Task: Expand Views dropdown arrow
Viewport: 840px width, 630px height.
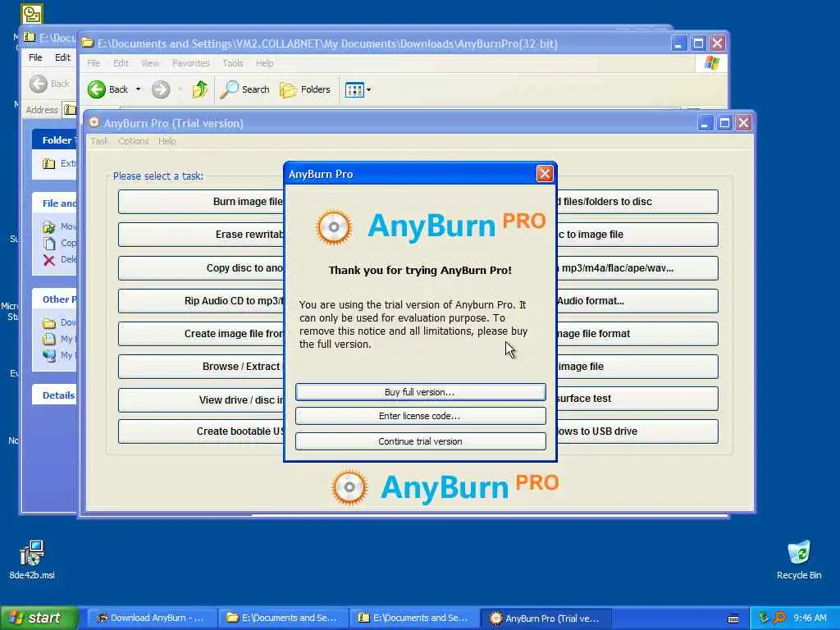Action: [x=368, y=90]
